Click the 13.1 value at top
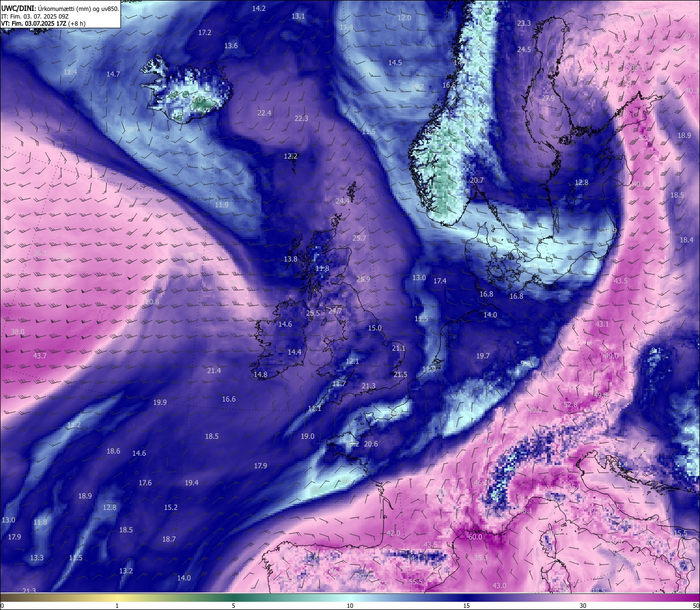Image resolution: width=700 pixels, height=610 pixels. tap(298, 16)
